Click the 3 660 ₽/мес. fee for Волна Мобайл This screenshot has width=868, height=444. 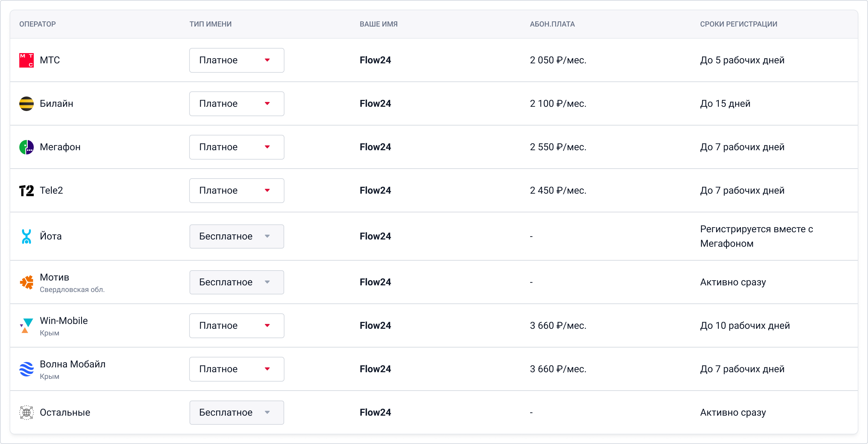click(558, 369)
